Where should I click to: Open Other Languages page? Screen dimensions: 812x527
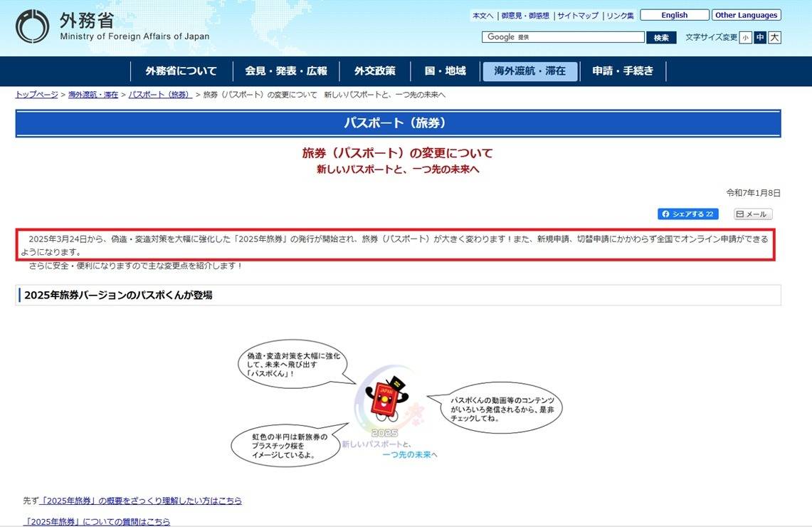tap(746, 15)
